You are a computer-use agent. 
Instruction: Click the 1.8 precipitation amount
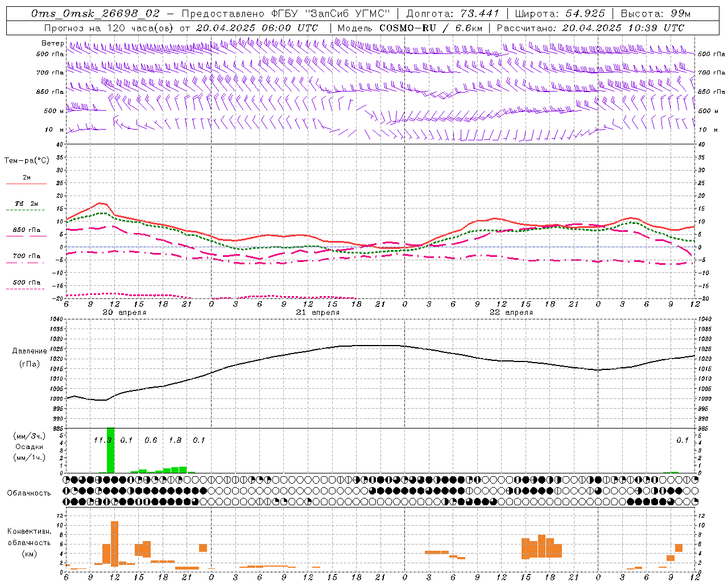click(x=175, y=440)
